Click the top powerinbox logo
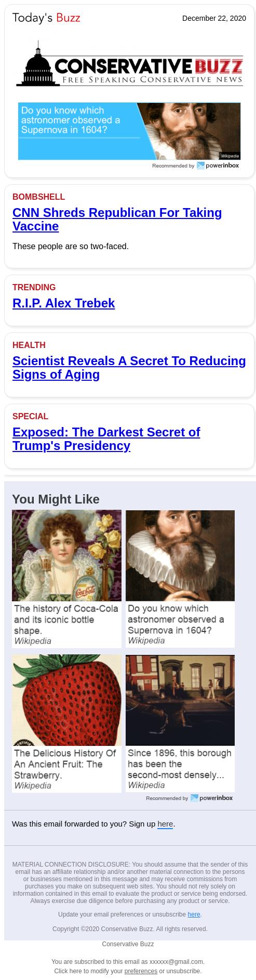256x980 pixels. tap(218, 165)
